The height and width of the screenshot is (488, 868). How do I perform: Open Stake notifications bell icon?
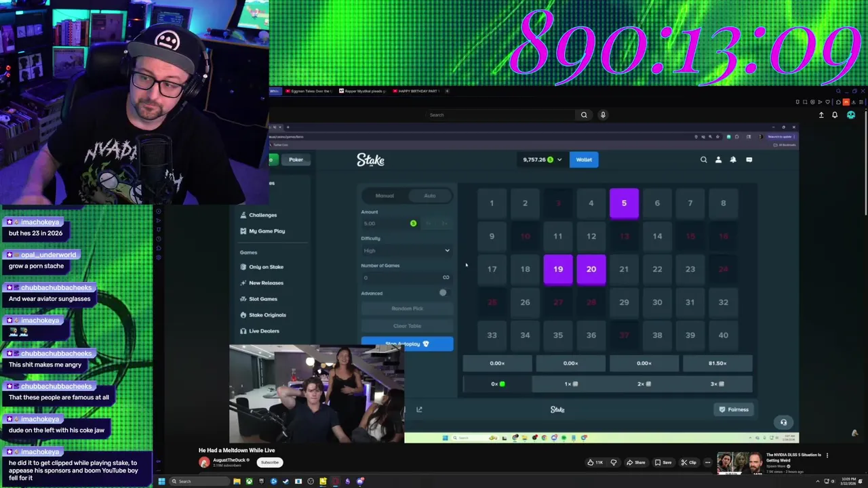click(733, 160)
